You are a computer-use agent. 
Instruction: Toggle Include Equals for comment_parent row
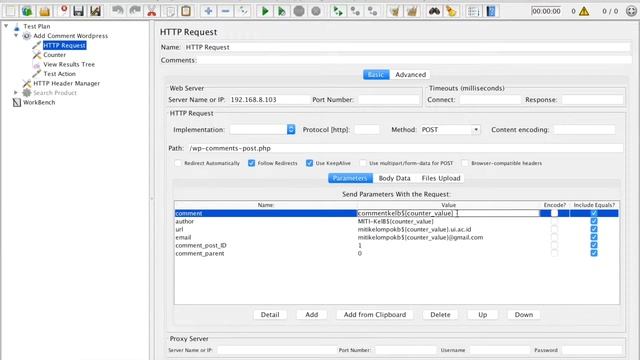click(x=594, y=253)
